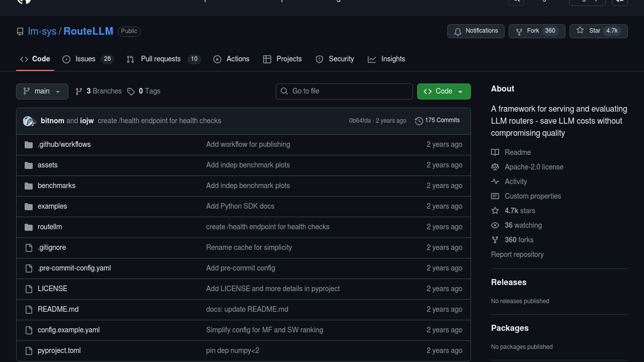644x362 pixels.
Task: Open the pyproject.toml file
Action: coord(59,351)
